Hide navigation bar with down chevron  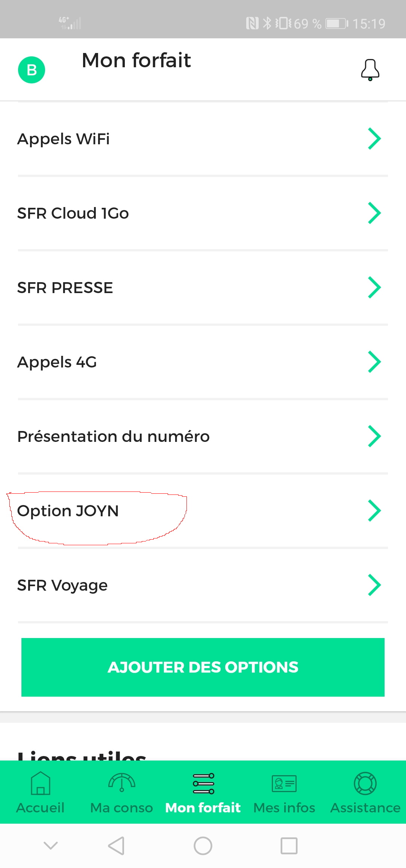51,845
